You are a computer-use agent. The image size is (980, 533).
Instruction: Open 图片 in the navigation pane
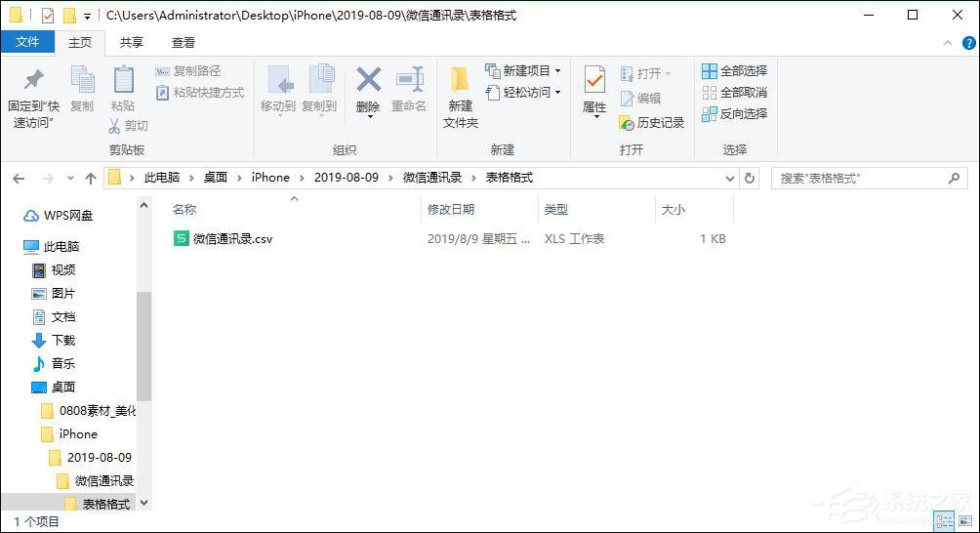[x=54, y=293]
